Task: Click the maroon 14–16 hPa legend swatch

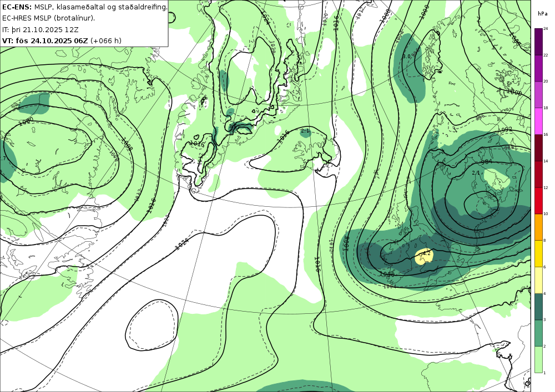Action: click(x=539, y=147)
